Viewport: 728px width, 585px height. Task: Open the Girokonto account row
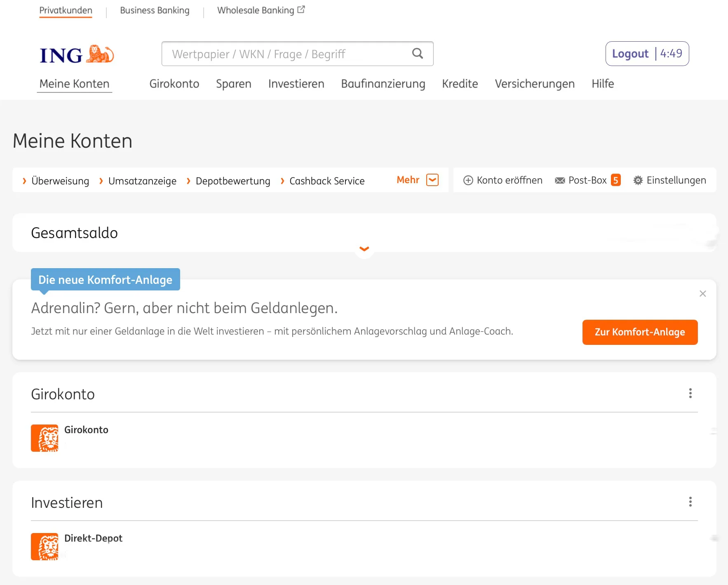point(364,438)
